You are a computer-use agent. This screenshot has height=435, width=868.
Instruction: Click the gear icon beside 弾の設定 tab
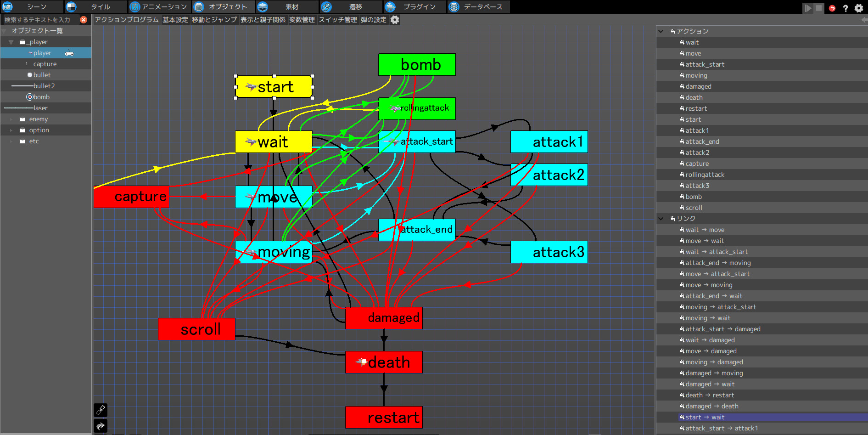[395, 20]
